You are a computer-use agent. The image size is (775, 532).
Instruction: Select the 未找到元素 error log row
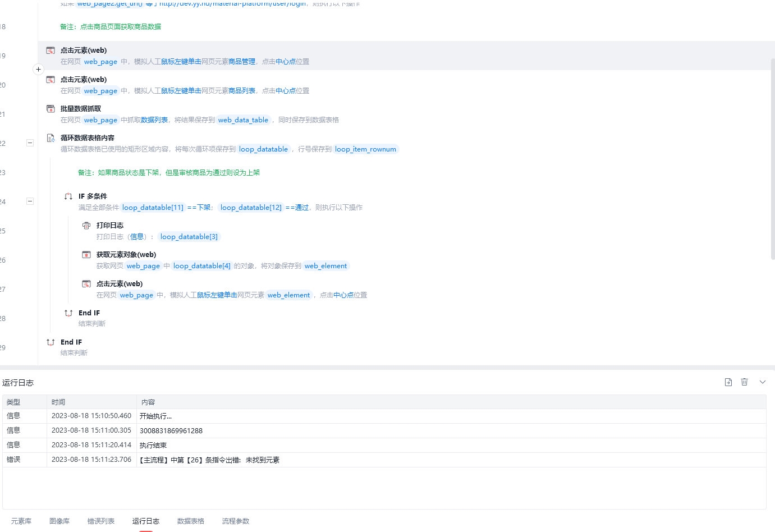[384, 460]
